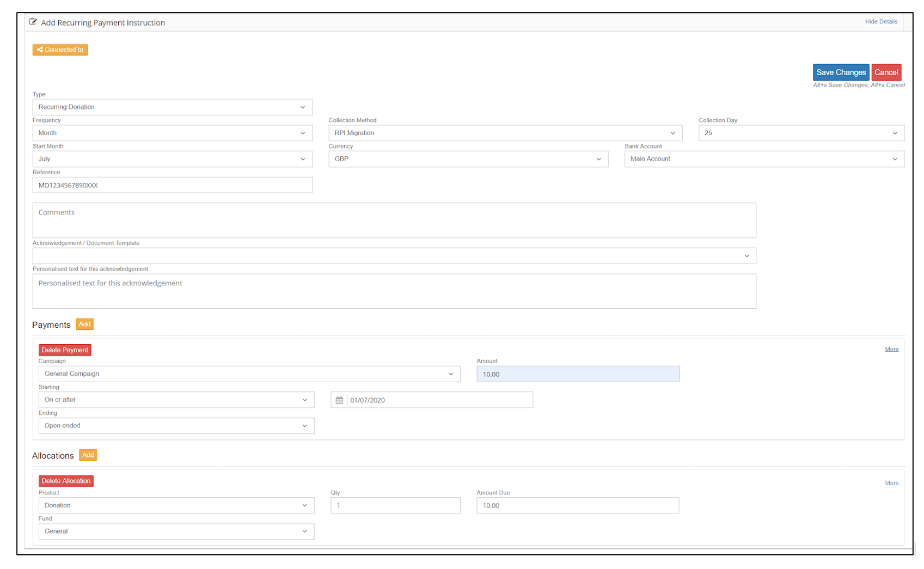Click the Reference field MD1234567890XXX

tap(173, 185)
